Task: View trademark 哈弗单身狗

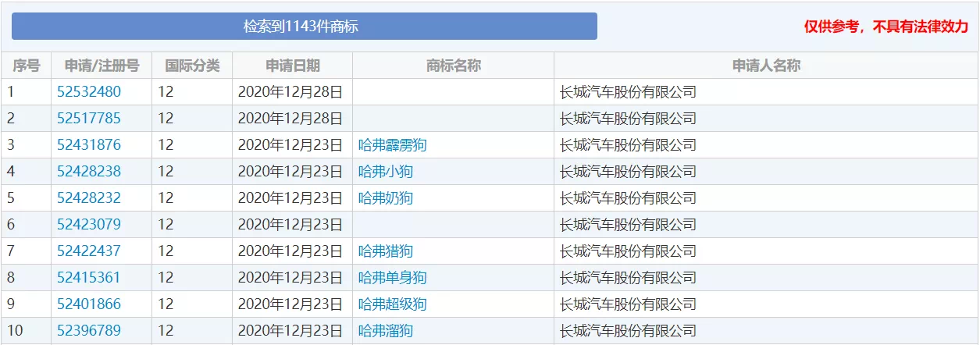Action: [393, 278]
